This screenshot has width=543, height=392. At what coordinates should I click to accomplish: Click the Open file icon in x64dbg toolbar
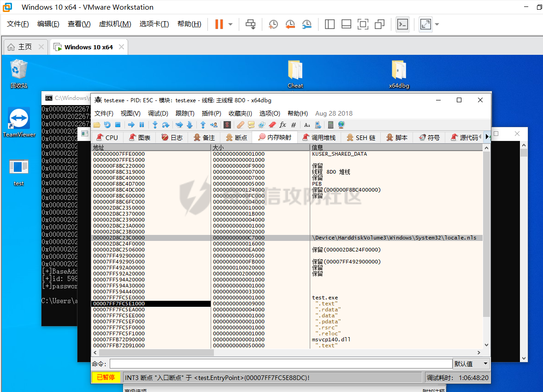click(97, 125)
